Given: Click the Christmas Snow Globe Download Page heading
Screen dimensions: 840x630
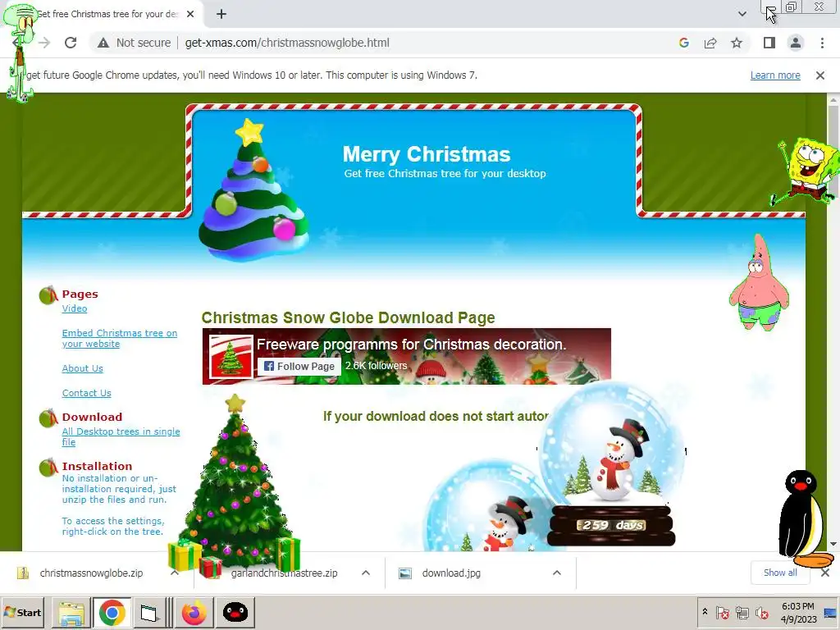Looking at the screenshot, I should pyautogui.click(x=348, y=317).
